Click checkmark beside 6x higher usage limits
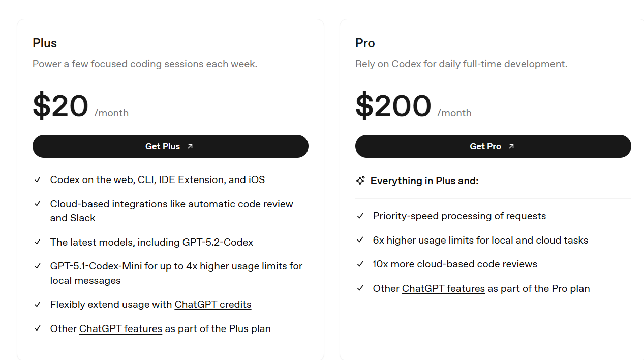Viewport: 644px width, 360px height. (x=360, y=240)
